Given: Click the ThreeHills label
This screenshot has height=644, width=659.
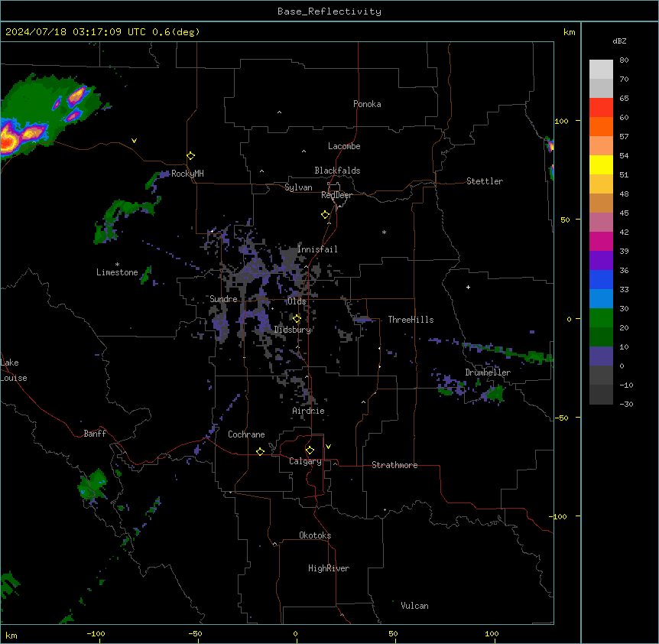Looking at the screenshot, I should click(x=411, y=320).
